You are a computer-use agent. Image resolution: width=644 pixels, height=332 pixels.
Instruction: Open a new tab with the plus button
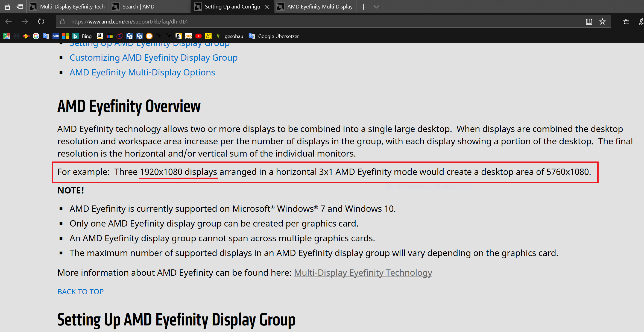tap(364, 7)
